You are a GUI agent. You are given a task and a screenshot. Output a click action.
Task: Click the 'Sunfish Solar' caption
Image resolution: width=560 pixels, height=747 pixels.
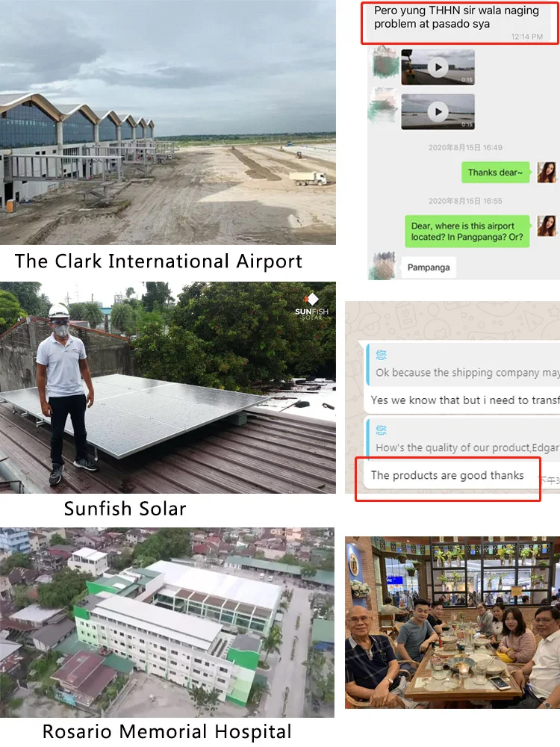tap(125, 509)
